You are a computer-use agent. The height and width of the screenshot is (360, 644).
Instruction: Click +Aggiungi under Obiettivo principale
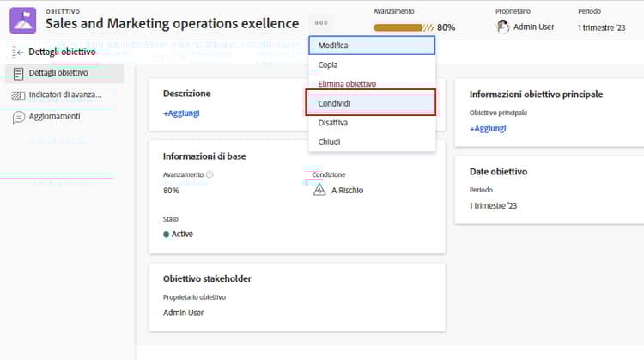(488, 129)
